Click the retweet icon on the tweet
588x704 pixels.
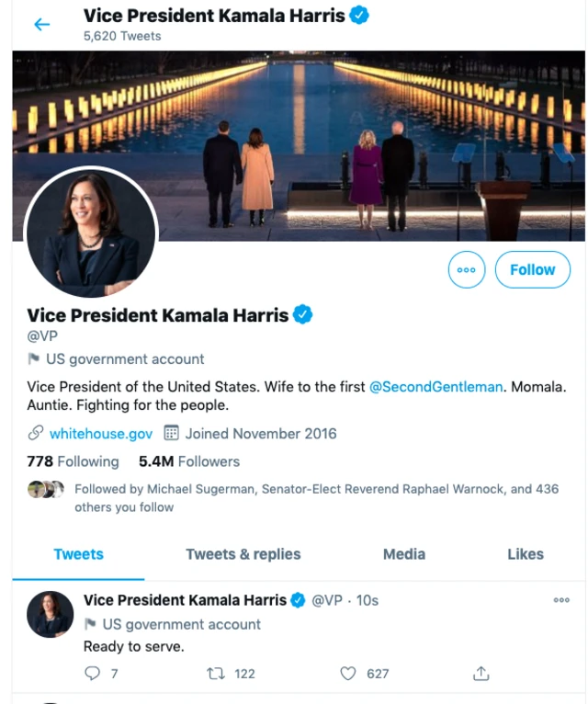[x=217, y=674]
